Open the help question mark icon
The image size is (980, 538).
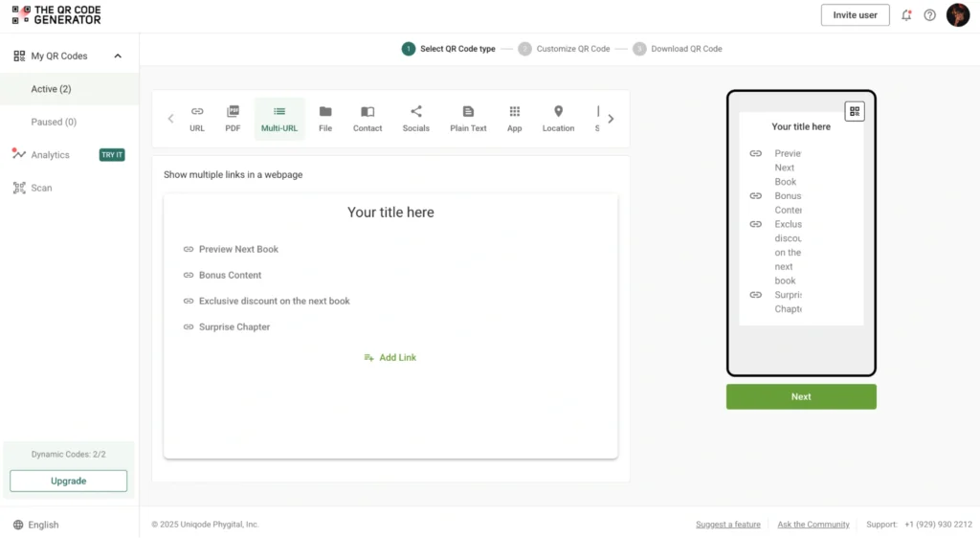click(x=929, y=15)
